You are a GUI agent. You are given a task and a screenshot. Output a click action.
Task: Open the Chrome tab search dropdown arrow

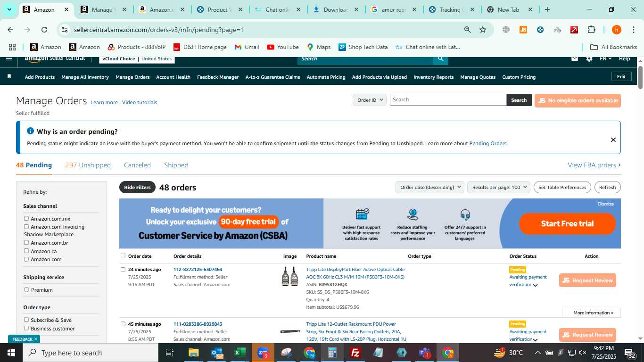(x=9, y=9)
